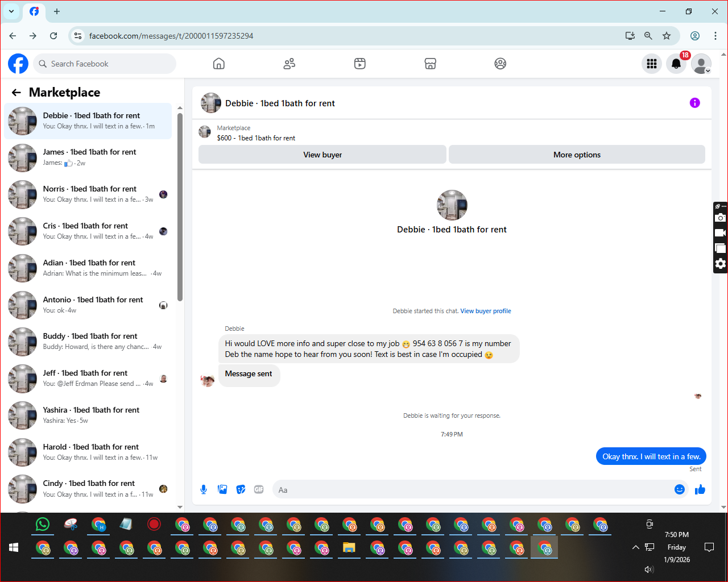
Task: Click the browser back arrow
Action: (13, 36)
